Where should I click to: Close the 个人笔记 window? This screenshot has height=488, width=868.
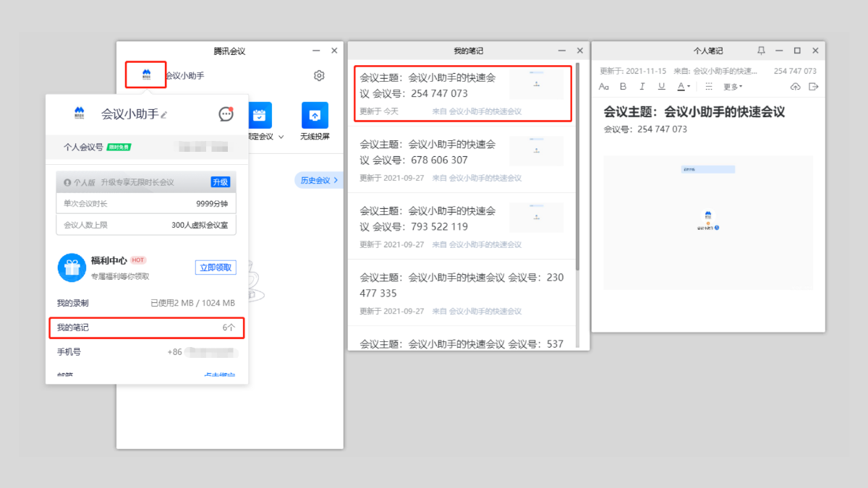[x=815, y=51]
